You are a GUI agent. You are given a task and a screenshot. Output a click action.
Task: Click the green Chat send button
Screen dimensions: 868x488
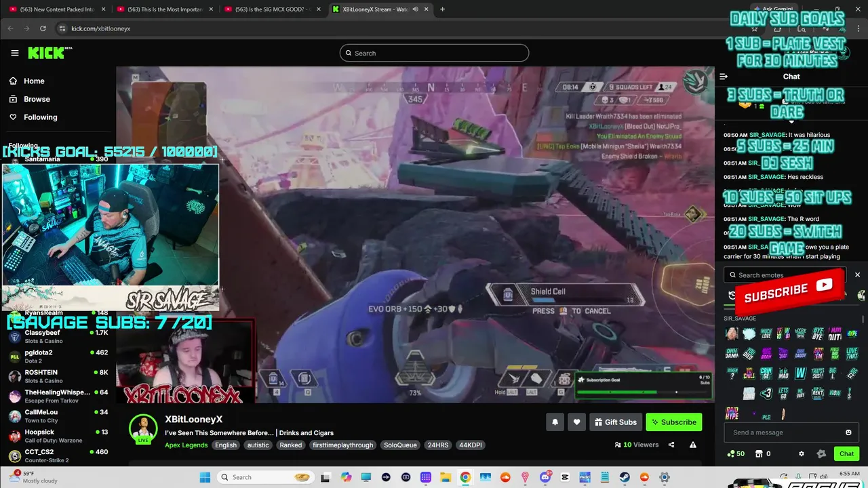click(x=846, y=453)
